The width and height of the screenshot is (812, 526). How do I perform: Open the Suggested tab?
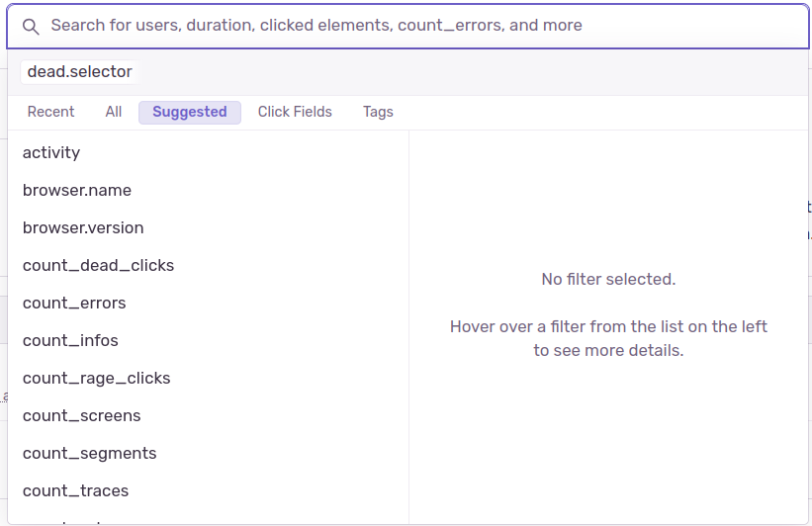point(190,112)
